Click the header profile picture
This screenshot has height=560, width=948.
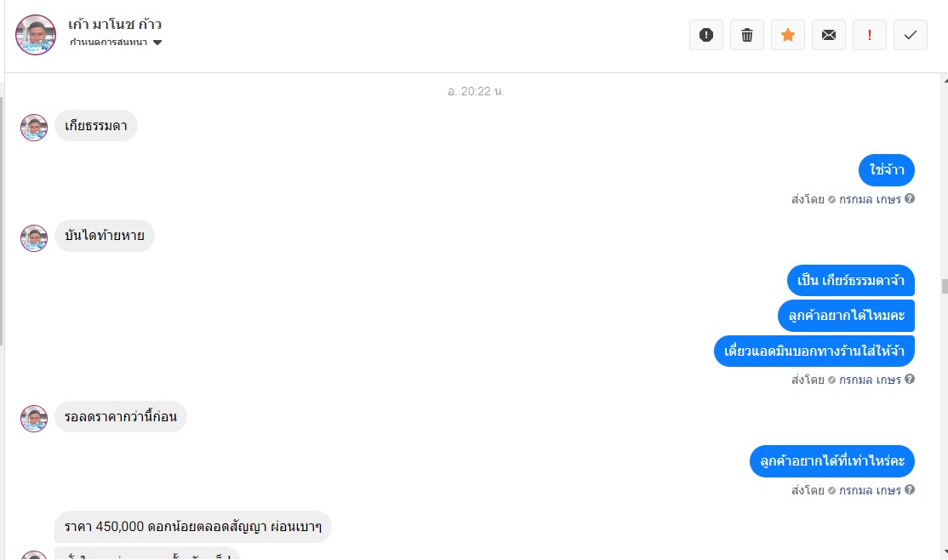[x=36, y=35]
